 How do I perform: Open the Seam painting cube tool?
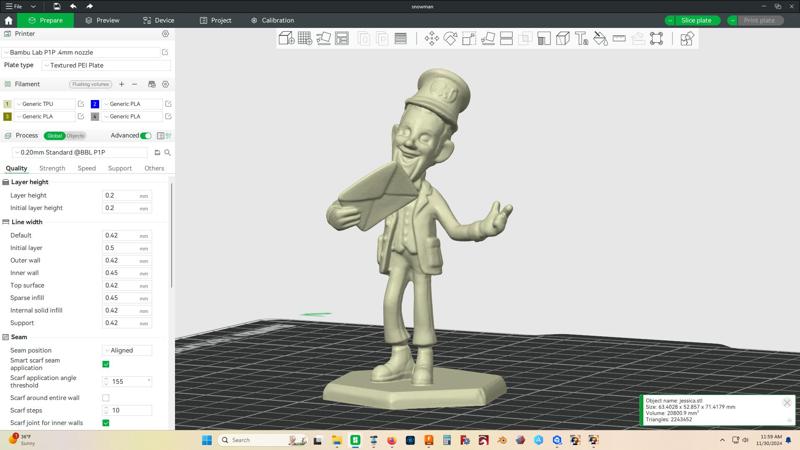tap(563, 38)
